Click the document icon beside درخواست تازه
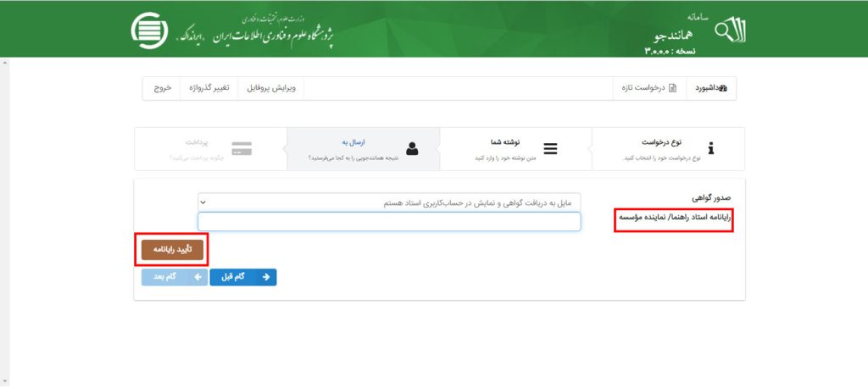 pos(672,88)
